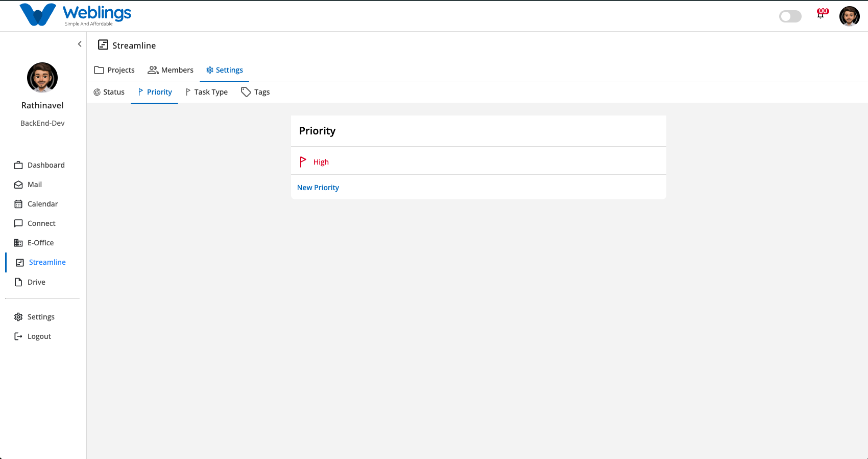Click the BackEnd-Dev role text
This screenshot has width=868, height=459.
click(x=42, y=123)
